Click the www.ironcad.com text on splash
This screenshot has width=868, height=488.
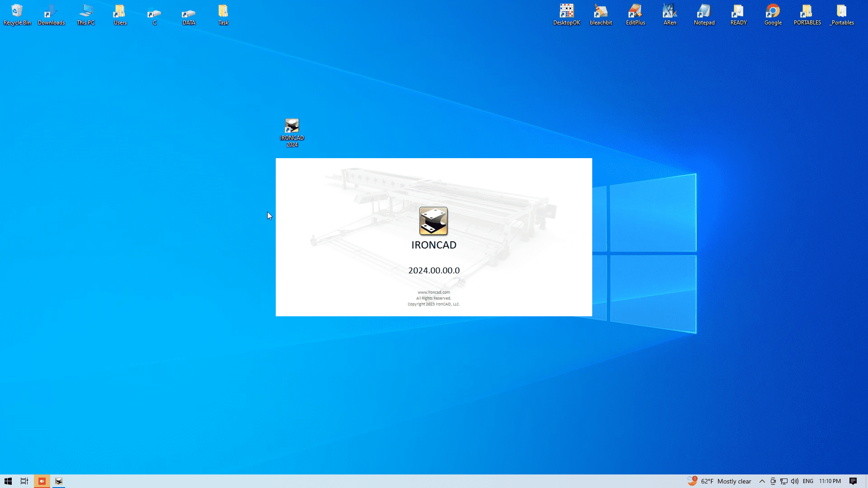(434, 292)
